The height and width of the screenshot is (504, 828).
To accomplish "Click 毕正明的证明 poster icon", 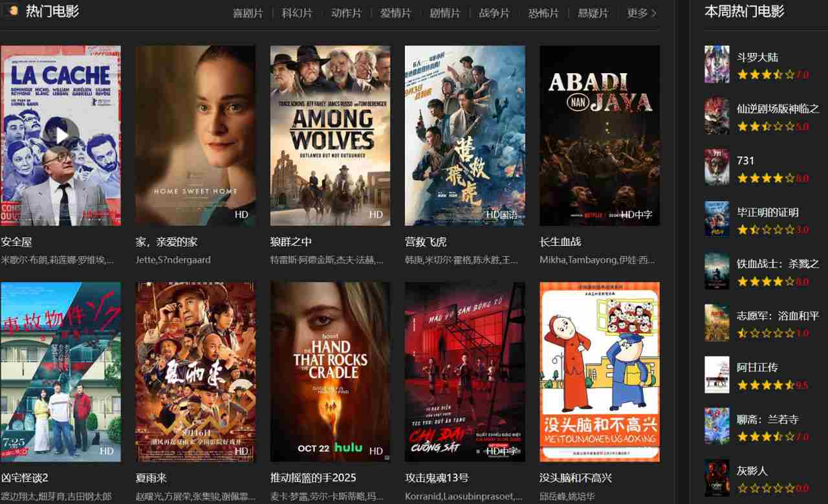I will [x=717, y=219].
